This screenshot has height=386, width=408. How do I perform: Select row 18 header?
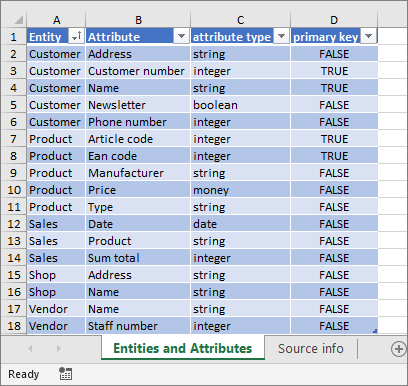[14, 326]
